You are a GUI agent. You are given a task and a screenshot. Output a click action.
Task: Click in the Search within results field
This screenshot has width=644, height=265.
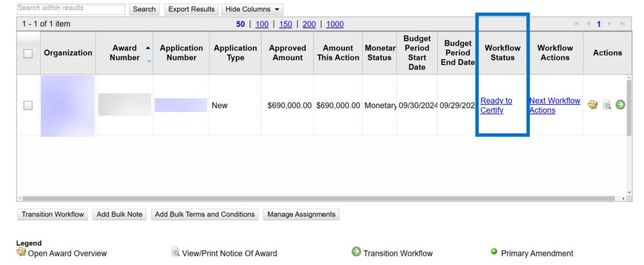tap(70, 9)
